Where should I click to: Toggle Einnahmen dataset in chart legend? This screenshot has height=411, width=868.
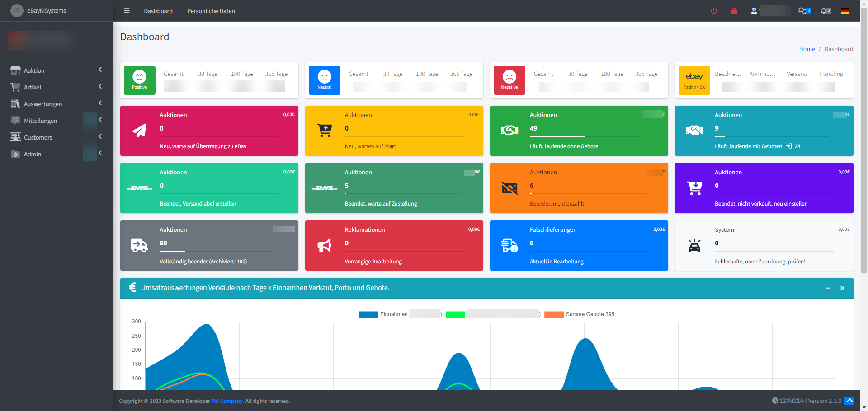(x=393, y=314)
